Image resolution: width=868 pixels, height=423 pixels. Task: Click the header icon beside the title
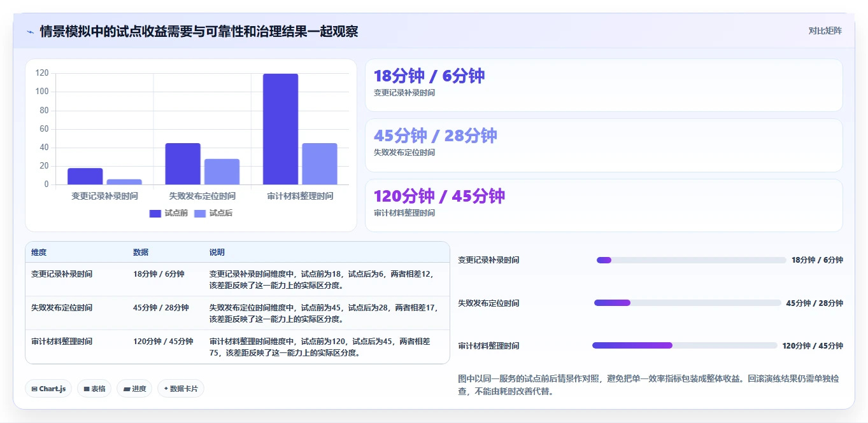click(30, 31)
